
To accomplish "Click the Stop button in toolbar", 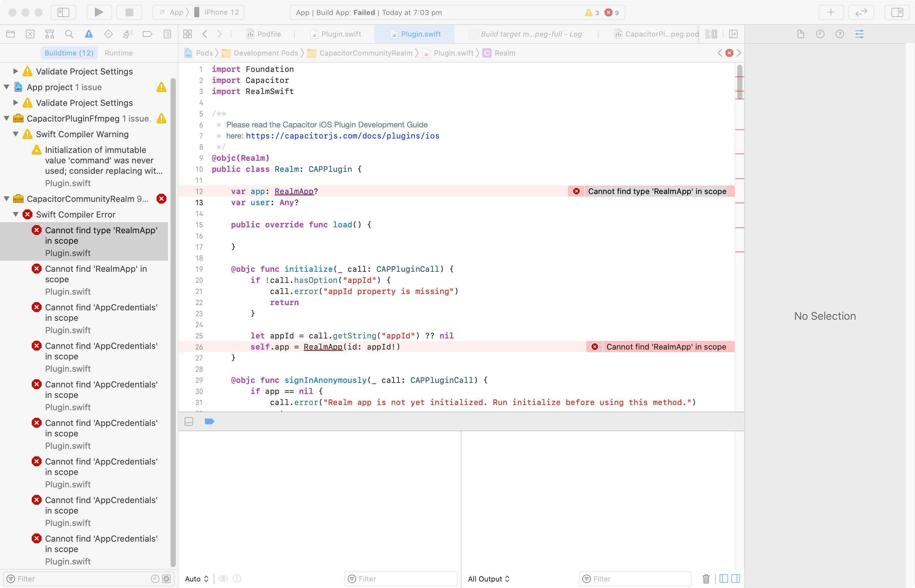I will point(129,12).
